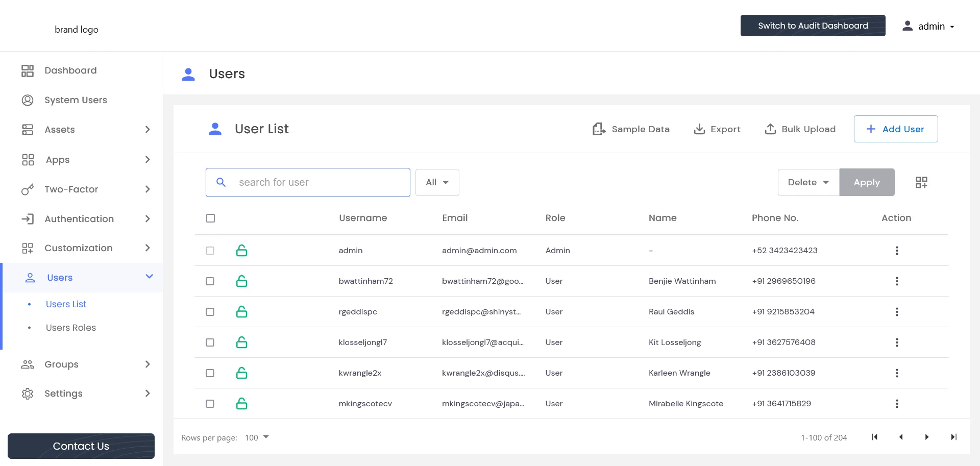Go to next page with pagination arrow
The width and height of the screenshot is (980, 466).
click(927, 437)
